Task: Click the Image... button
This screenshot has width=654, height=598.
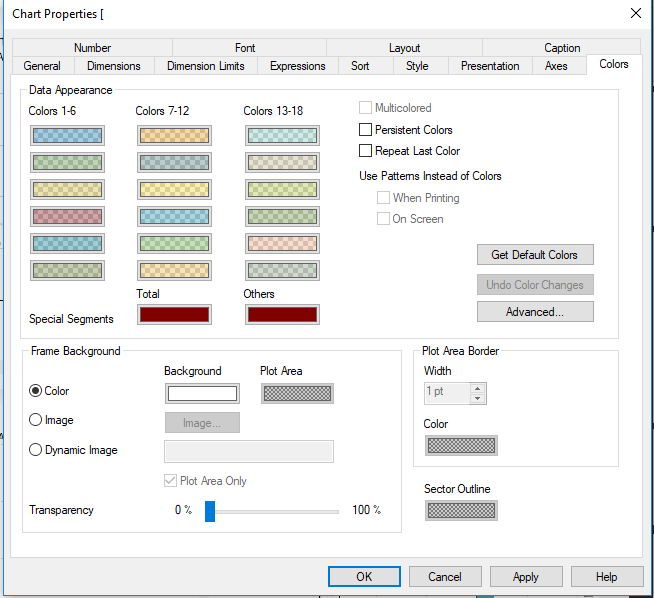Action: [202, 423]
